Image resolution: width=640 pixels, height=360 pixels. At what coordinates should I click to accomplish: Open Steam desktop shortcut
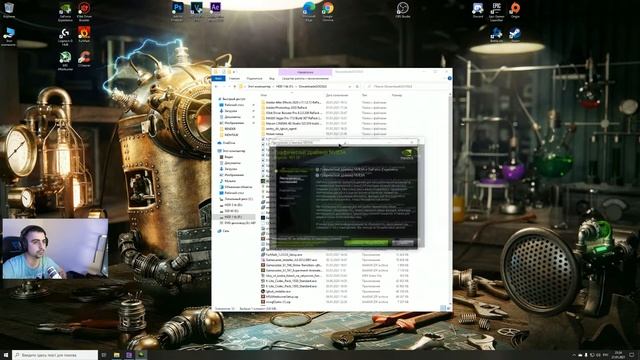point(515,35)
